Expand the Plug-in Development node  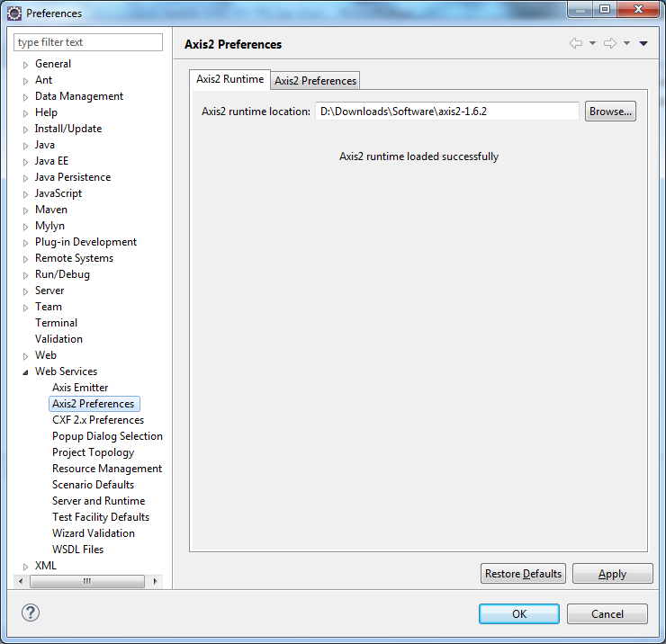point(25,243)
